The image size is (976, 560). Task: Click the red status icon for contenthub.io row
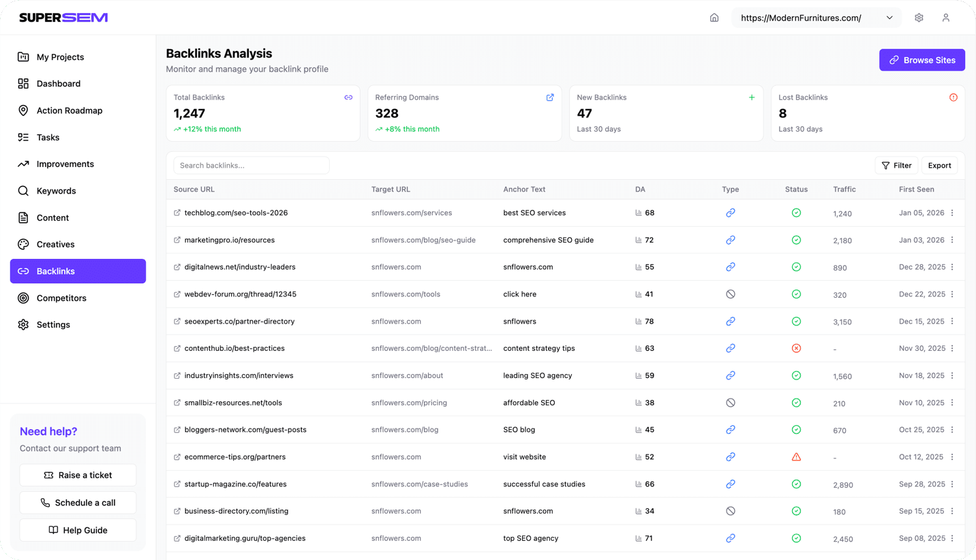point(796,348)
